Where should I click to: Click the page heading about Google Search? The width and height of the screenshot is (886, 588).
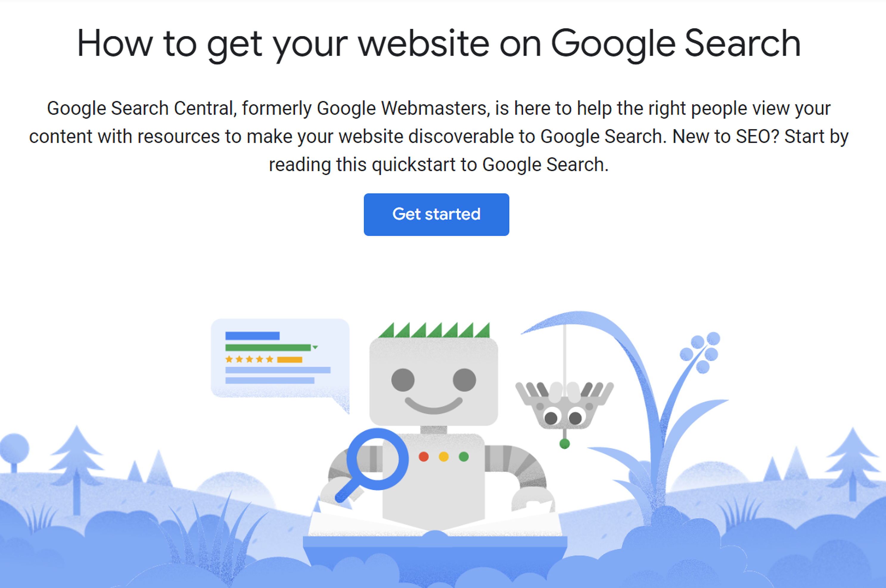click(439, 44)
